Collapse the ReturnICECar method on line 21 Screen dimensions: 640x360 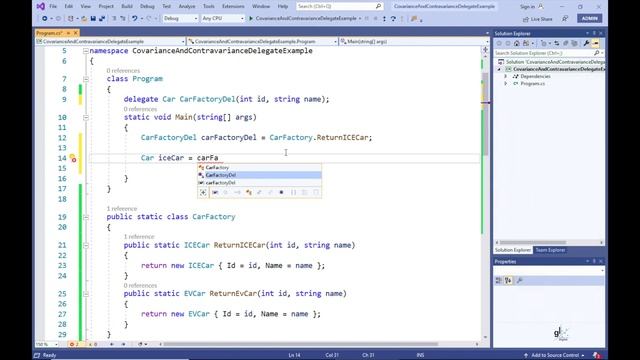click(x=86, y=245)
